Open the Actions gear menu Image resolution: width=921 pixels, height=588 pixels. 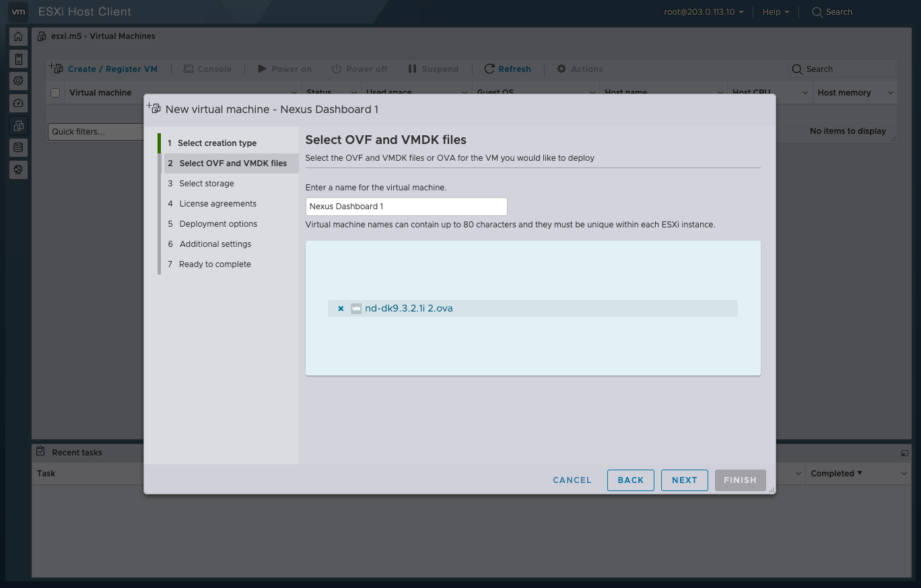click(x=580, y=69)
